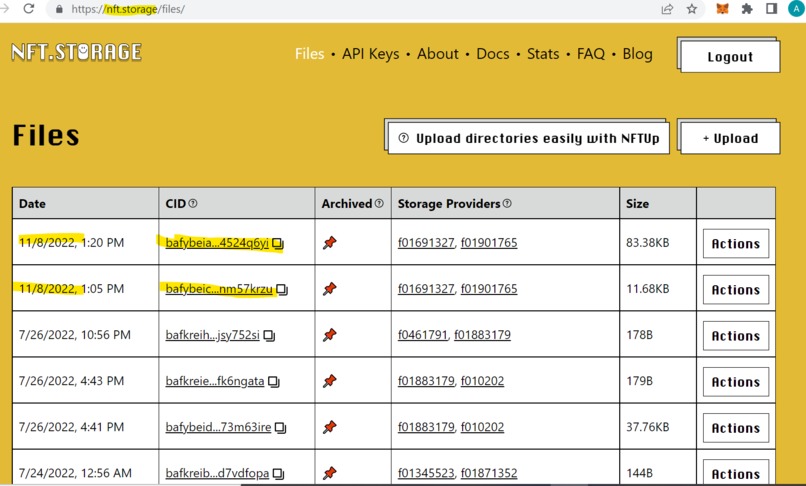This screenshot has width=806, height=486.
Task: Open the FAQ page
Action: [x=591, y=54]
